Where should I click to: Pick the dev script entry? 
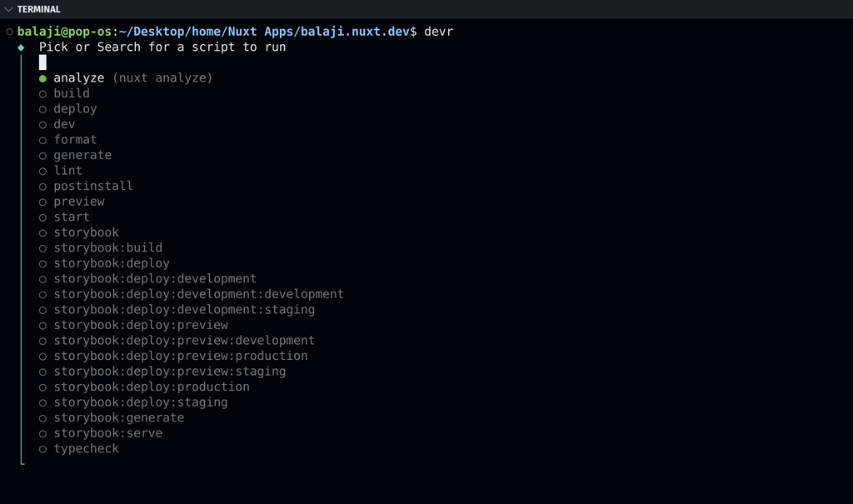click(64, 124)
